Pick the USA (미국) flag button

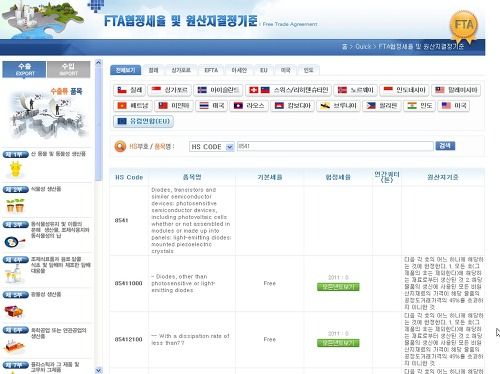pyautogui.click(x=454, y=106)
